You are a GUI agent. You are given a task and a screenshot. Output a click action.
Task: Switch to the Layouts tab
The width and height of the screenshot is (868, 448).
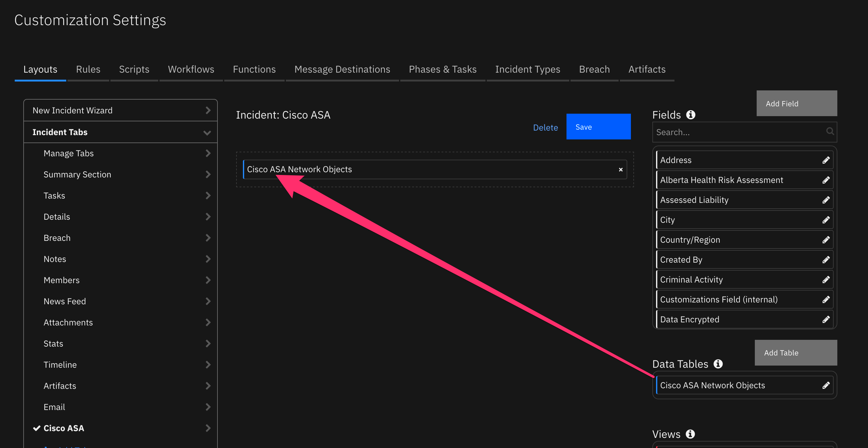[x=40, y=69]
